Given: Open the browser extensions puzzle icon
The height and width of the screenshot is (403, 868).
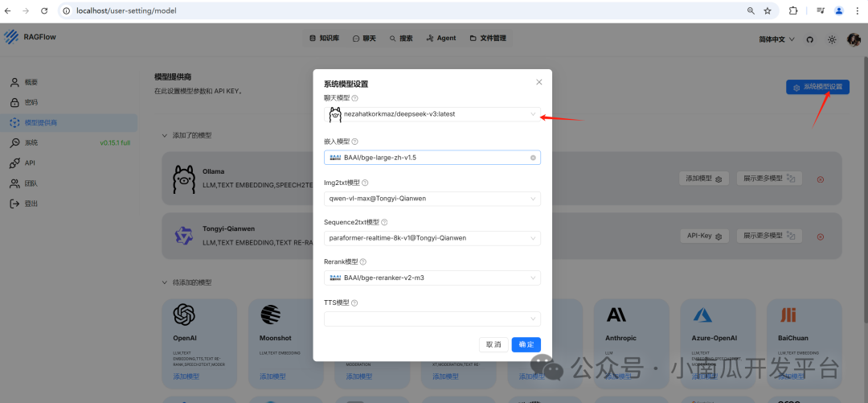Looking at the screenshot, I should (x=793, y=10).
